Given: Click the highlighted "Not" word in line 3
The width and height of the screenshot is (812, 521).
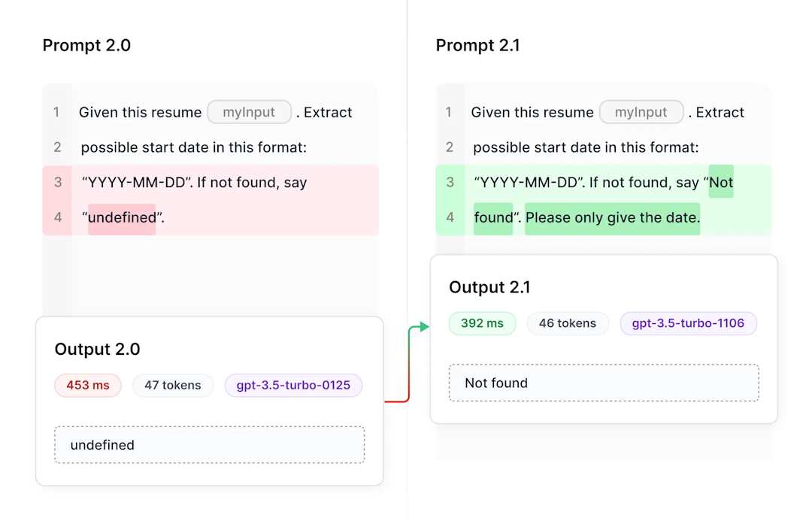Looking at the screenshot, I should click(721, 183).
